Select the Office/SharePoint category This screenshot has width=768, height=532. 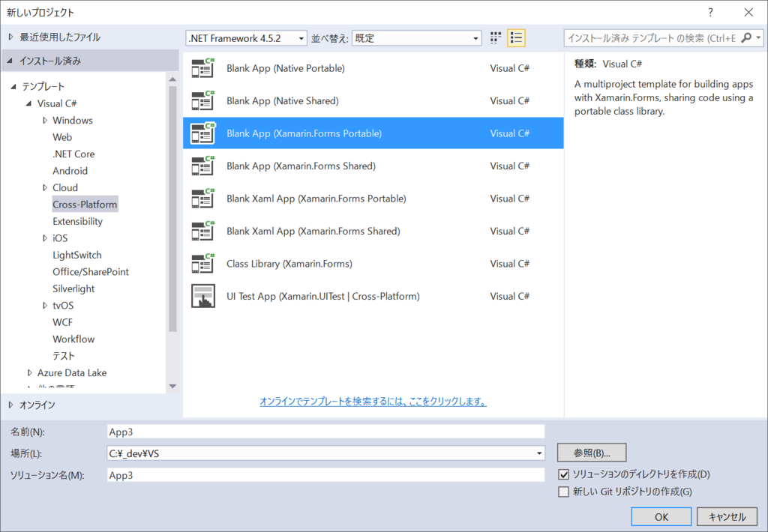91,272
